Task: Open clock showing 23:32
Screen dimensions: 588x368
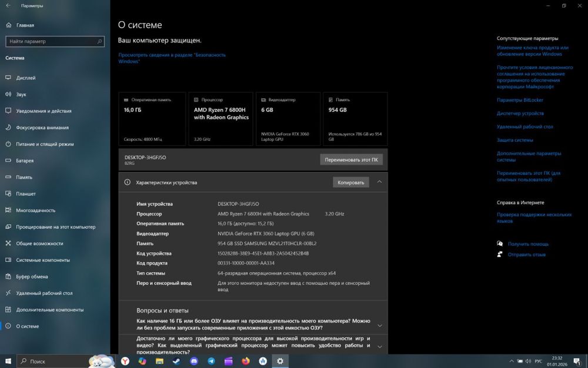Action: pos(557,362)
